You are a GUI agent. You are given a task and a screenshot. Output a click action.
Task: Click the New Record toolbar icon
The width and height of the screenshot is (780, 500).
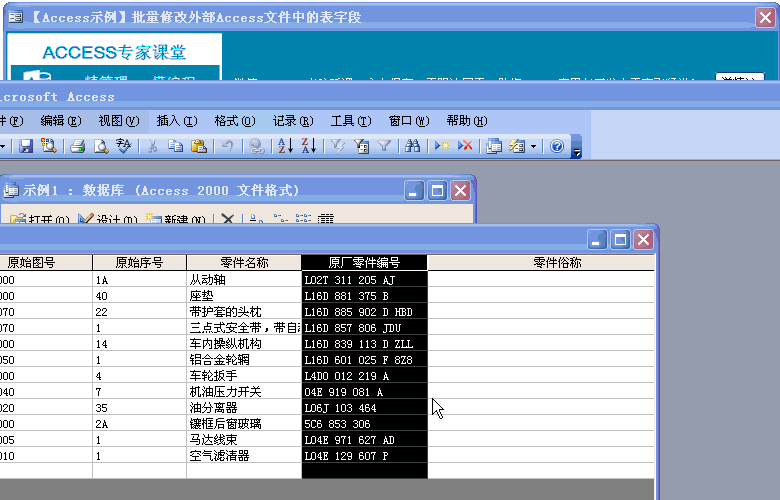[x=442, y=146]
